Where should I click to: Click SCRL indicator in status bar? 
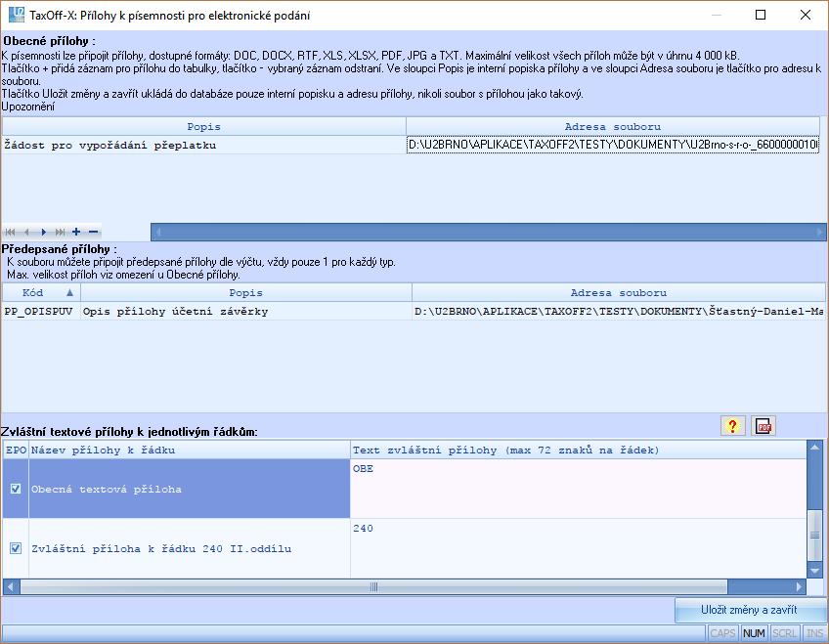(785, 633)
